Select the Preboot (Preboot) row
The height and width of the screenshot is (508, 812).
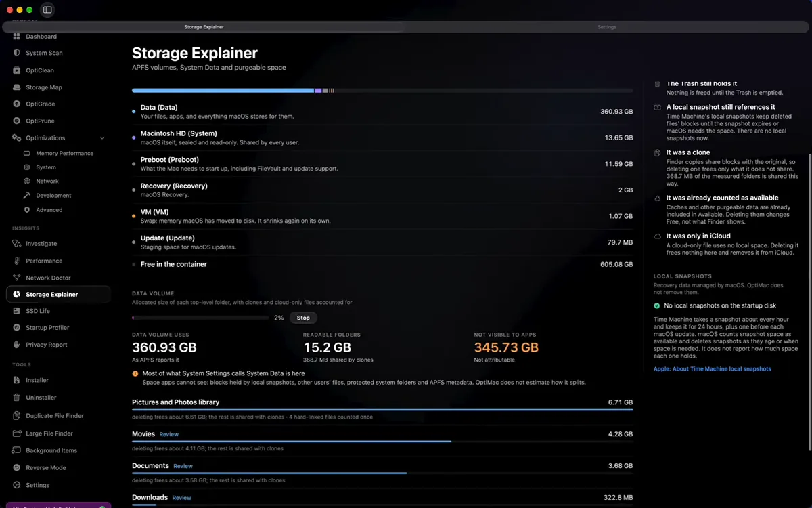tap(382, 163)
